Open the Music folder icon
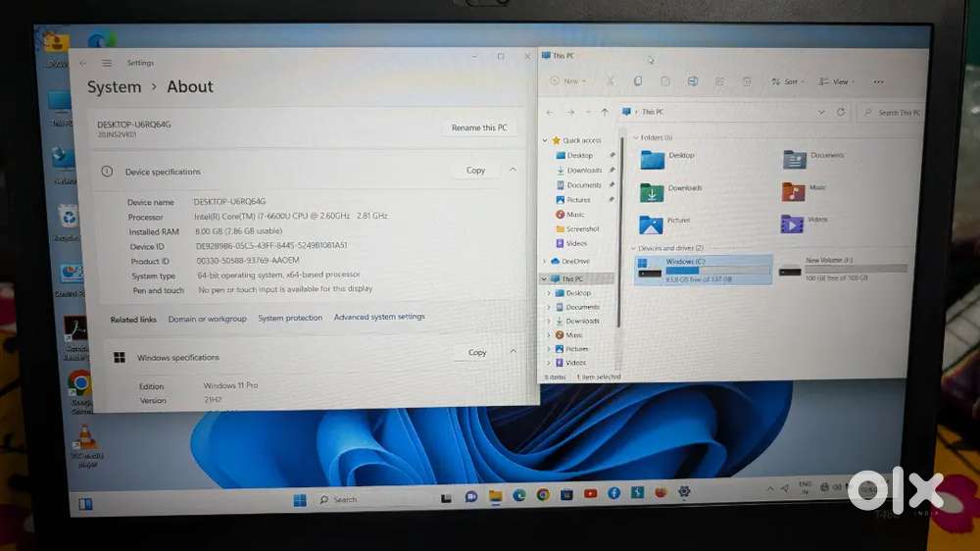The height and width of the screenshot is (551, 980). (x=793, y=191)
